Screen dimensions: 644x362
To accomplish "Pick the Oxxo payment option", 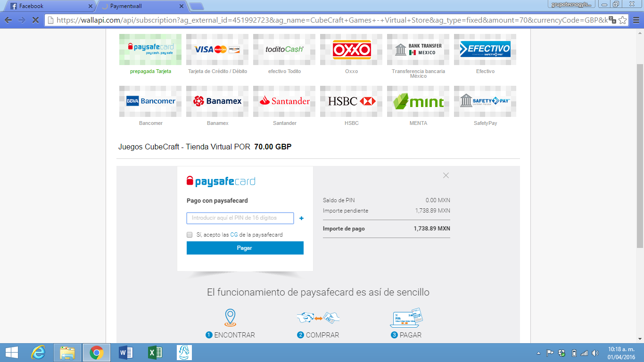I will click(x=351, y=49).
